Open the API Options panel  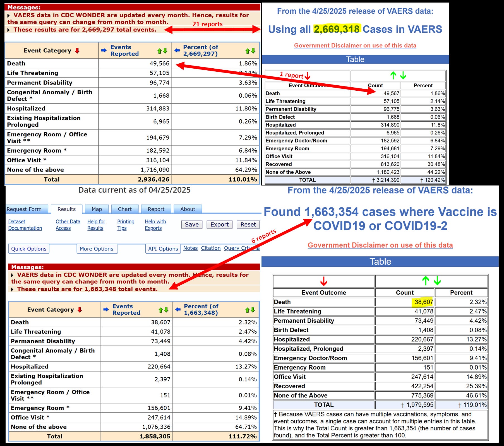(x=163, y=249)
